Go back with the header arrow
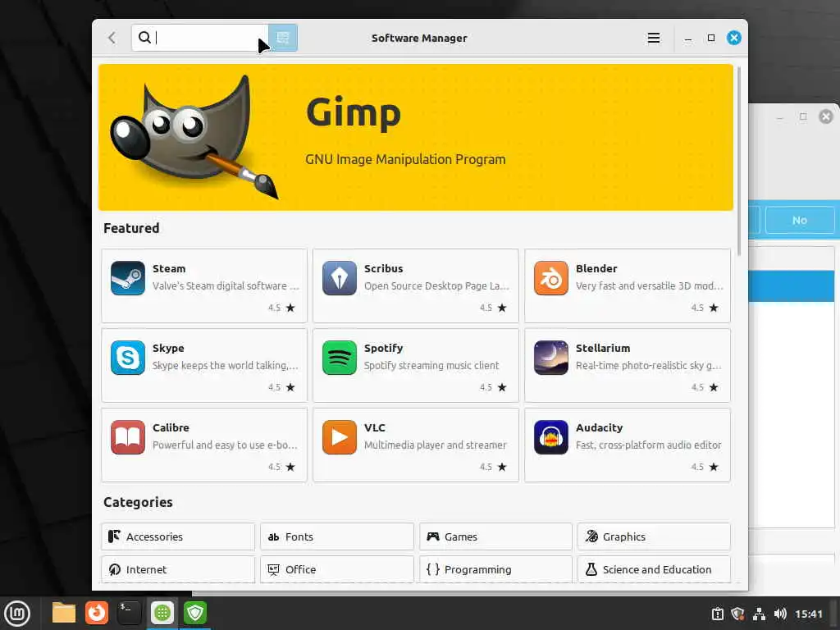 pyautogui.click(x=112, y=38)
